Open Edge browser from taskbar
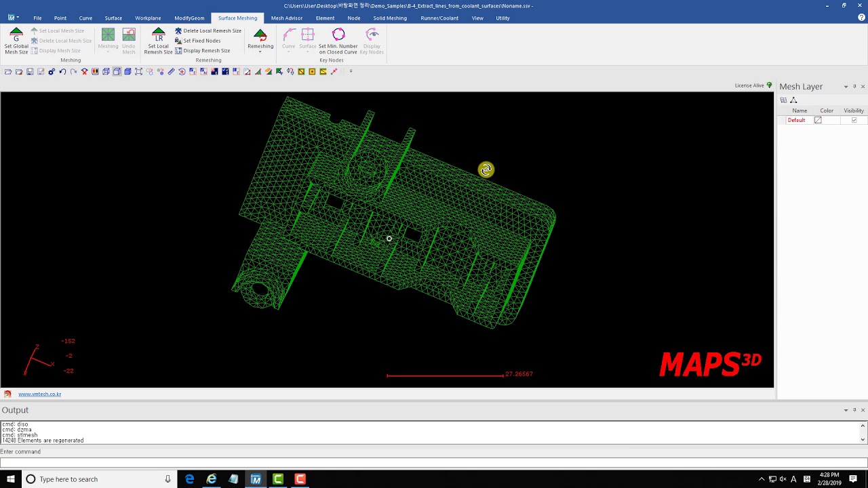This screenshot has width=868, height=488. (190, 479)
